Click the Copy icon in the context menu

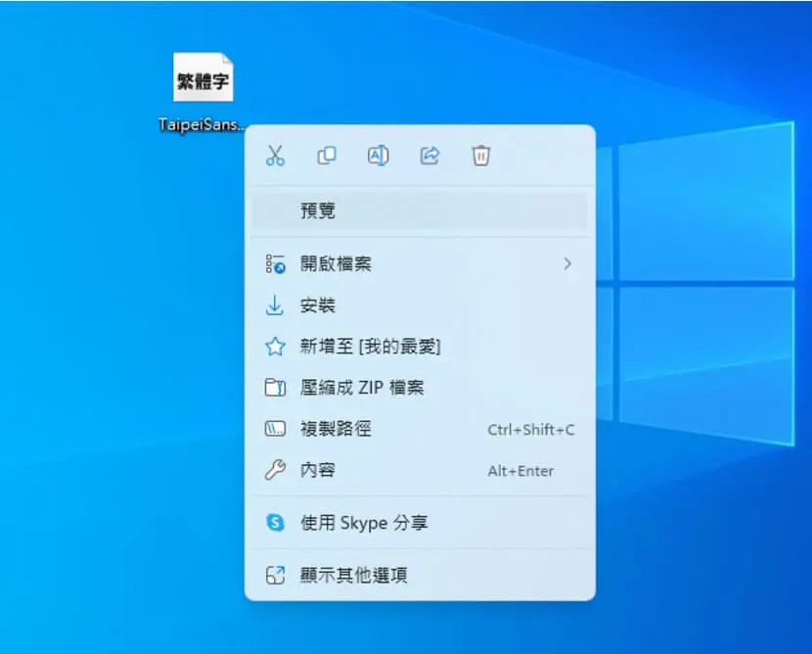[327, 156]
